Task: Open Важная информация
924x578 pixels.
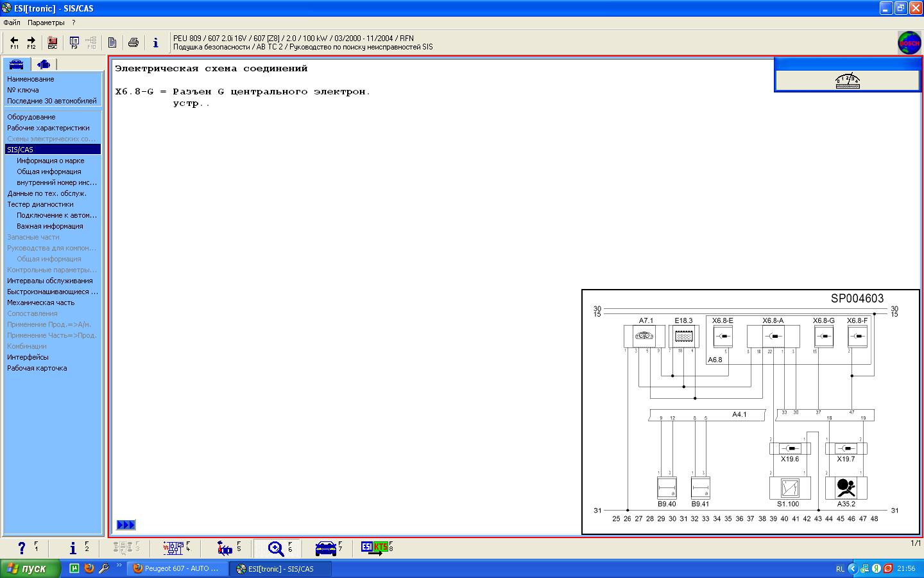Action: click(50, 226)
